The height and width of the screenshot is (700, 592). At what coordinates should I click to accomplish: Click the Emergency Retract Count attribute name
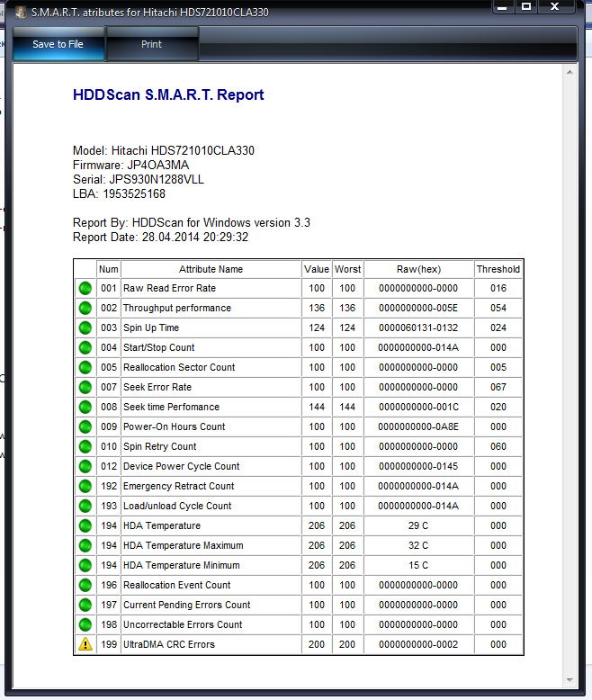point(178,486)
